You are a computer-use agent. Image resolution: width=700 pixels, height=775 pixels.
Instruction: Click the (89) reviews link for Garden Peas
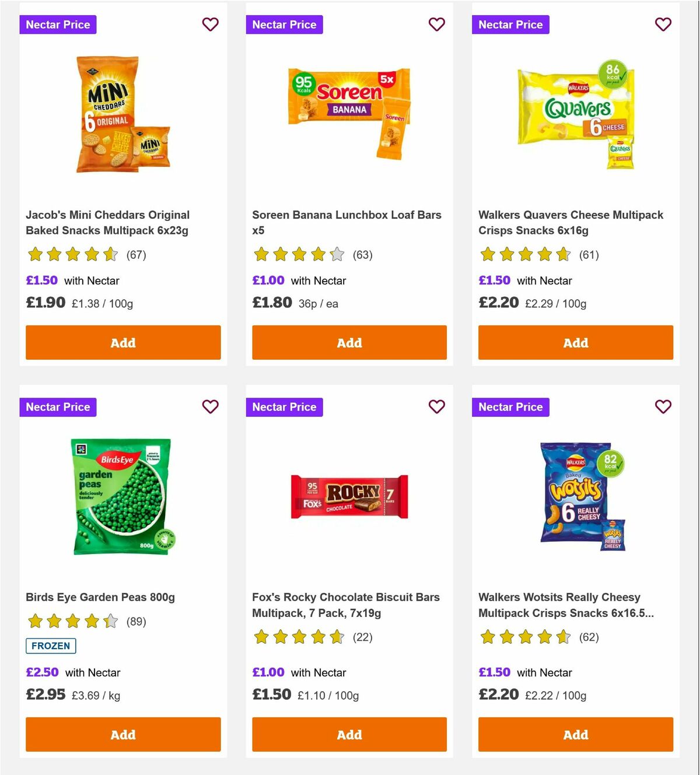137,622
